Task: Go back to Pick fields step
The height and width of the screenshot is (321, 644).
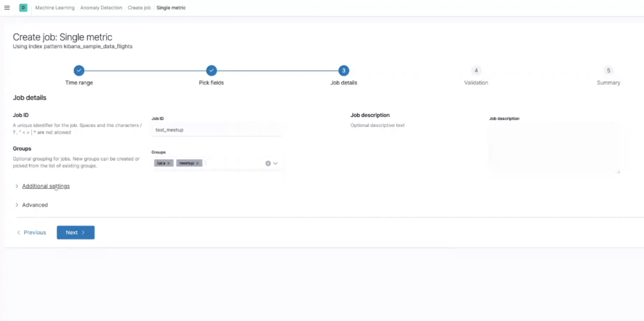Action: coord(212,70)
